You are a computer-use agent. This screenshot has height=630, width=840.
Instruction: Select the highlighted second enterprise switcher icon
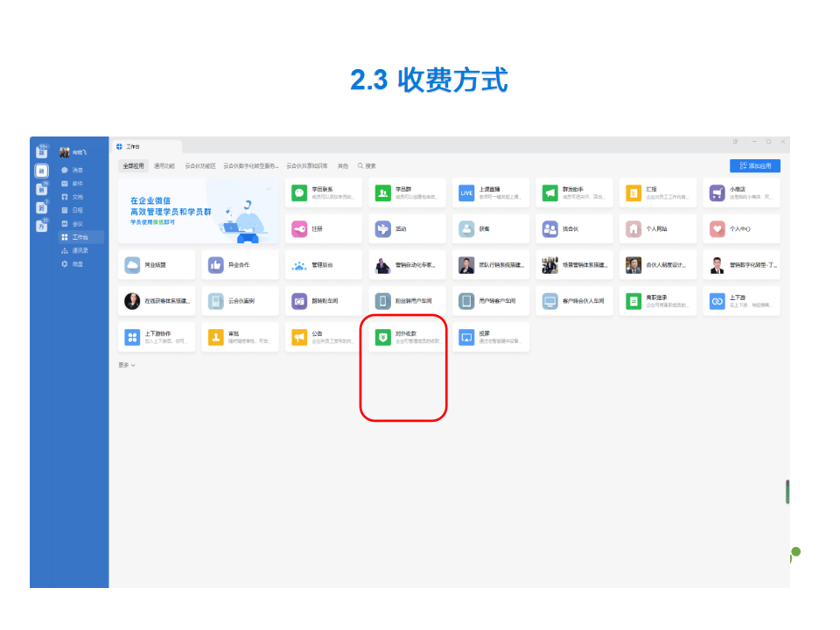(42, 171)
